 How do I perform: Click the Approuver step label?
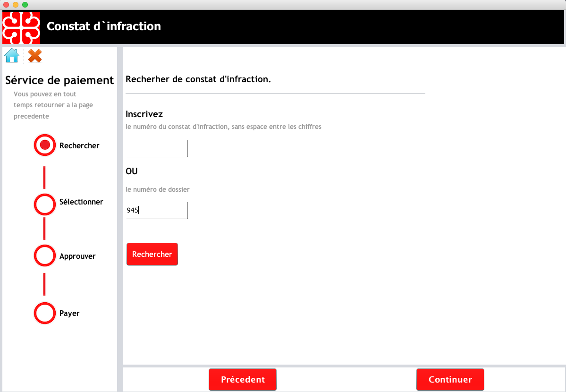[77, 256]
